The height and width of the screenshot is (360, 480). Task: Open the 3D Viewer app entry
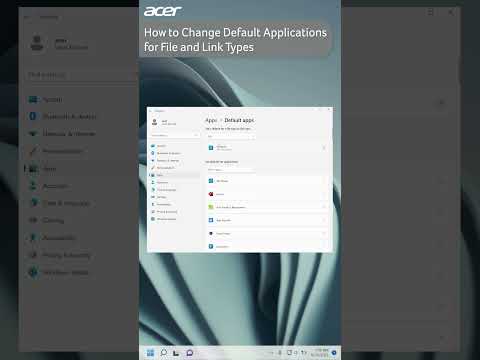coord(267,181)
